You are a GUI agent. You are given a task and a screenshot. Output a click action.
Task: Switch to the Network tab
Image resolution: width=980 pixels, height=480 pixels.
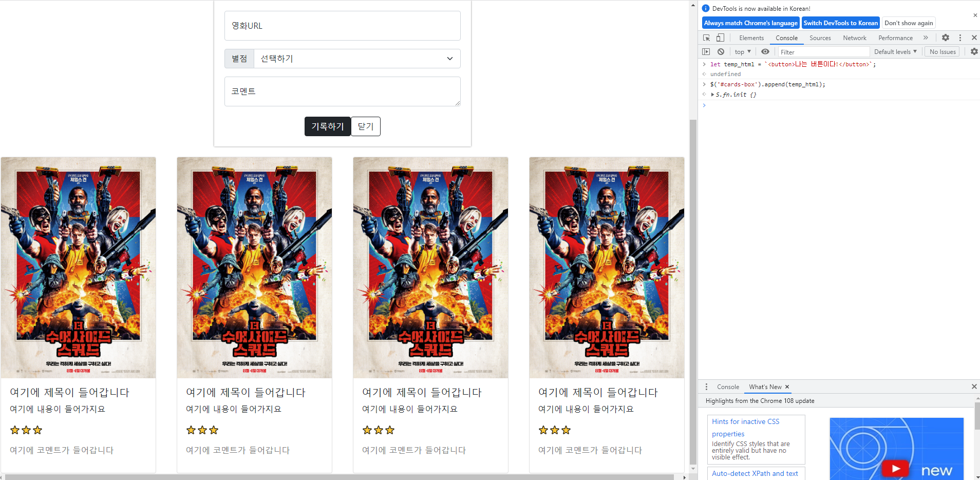click(x=854, y=38)
